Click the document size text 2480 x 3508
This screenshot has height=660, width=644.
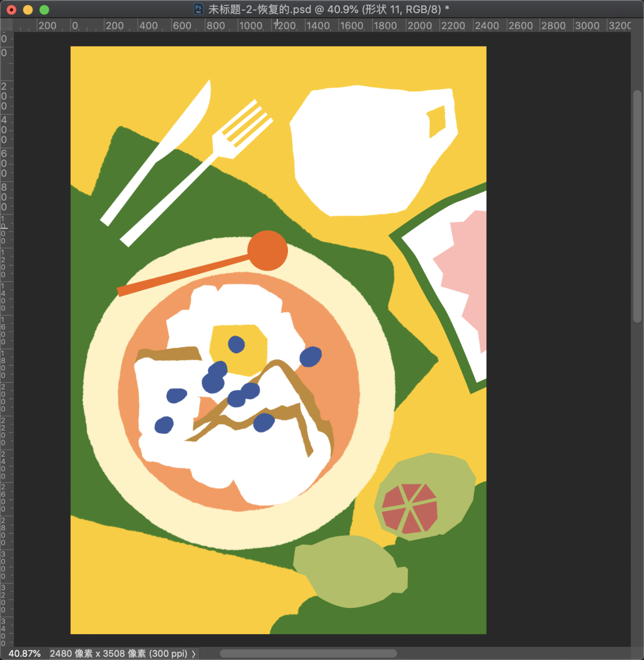click(119, 654)
